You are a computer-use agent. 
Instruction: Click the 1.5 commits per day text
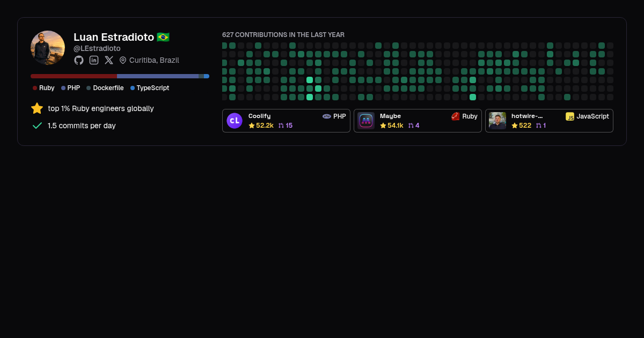(82, 126)
